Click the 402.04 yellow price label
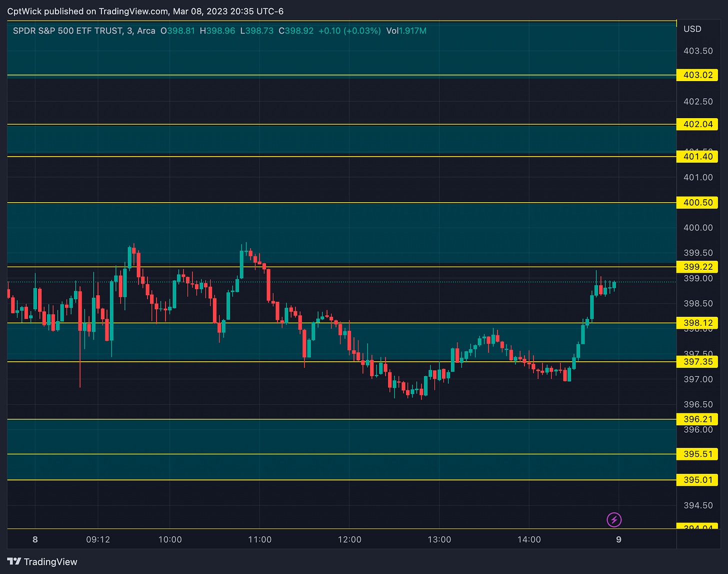This screenshot has width=728, height=574. [697, 124]
